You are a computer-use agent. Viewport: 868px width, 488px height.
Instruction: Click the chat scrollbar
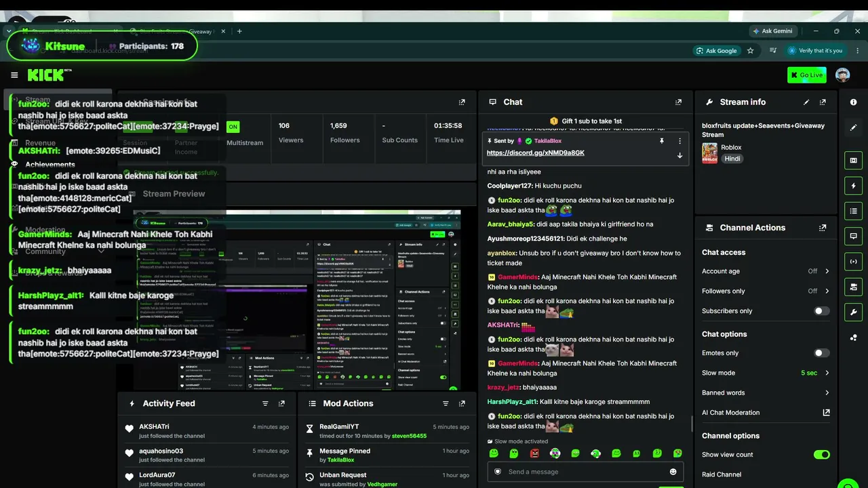(692, 424)
